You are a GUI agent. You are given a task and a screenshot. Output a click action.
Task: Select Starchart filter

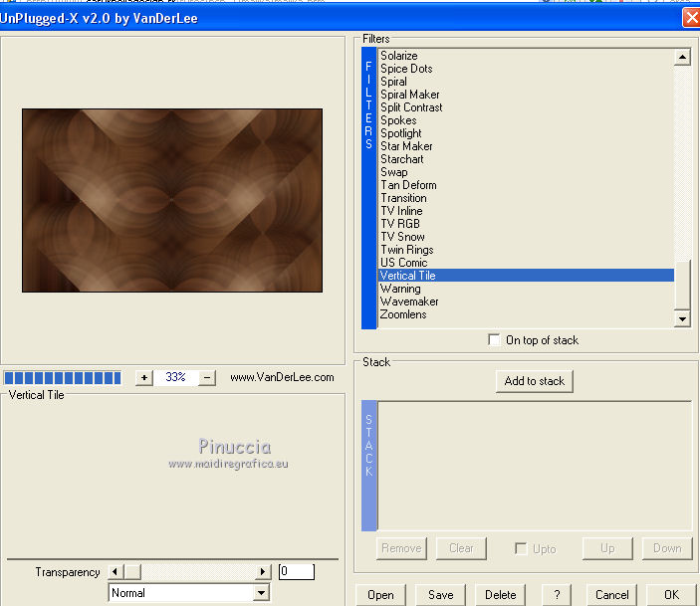[402, 159]
